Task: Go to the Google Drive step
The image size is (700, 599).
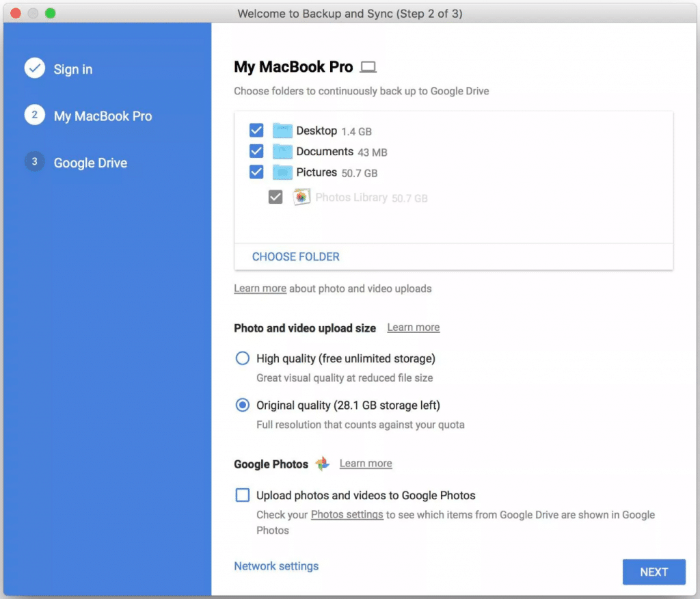Action: click(90, 163)
